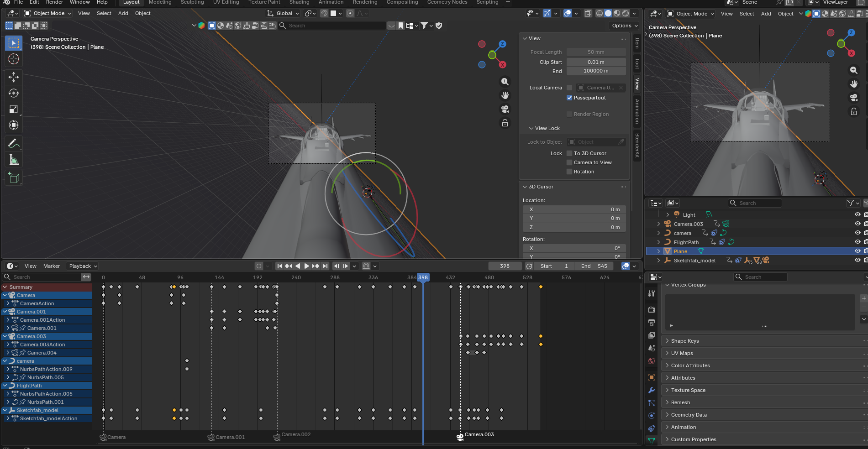Screen dimensions: 868x449
Task: Hide Camera.003 in the outliner
Action: [857, 224]
